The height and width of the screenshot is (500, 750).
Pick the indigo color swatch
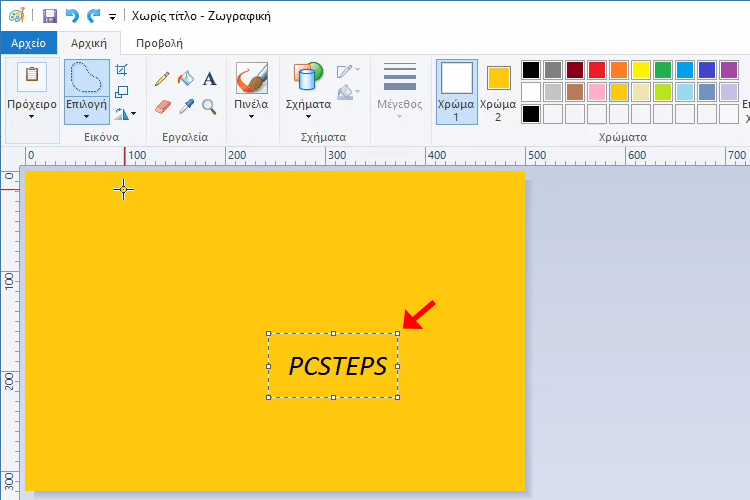(x=707, y=70)
